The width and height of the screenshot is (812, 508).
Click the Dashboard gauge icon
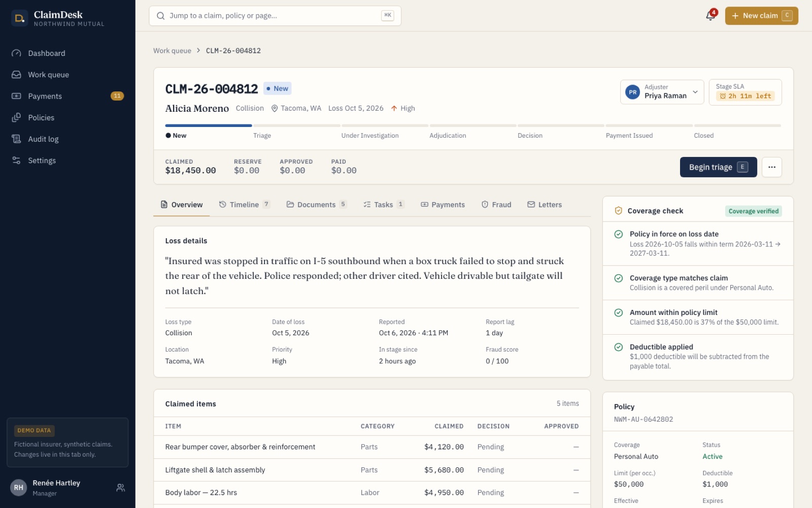click(x=16, y=53)
